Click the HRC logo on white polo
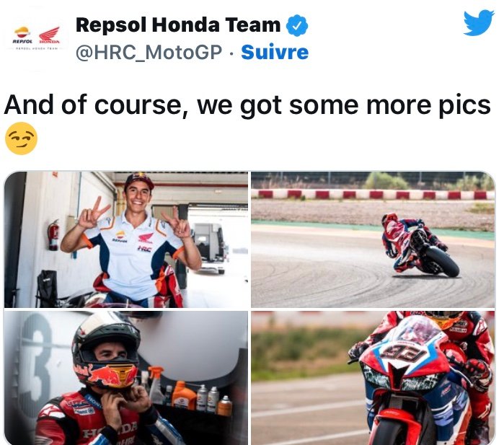Image resolution: width=504 pixels, height=445 pixels. tap(145, 248)
